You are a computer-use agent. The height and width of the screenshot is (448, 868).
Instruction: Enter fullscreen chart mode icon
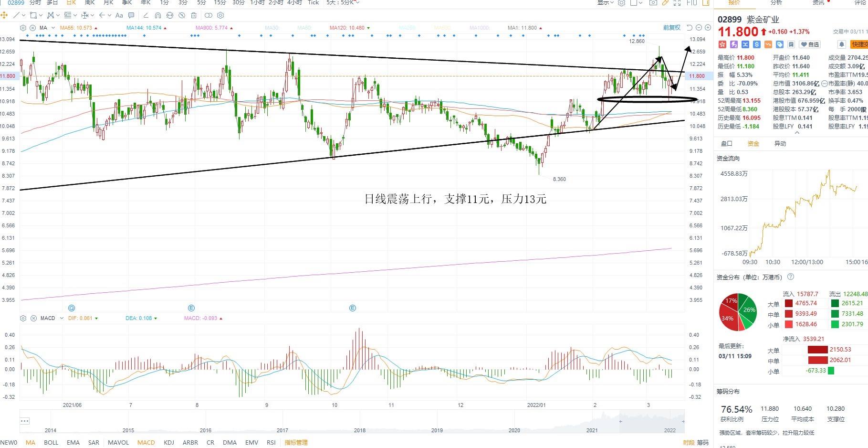click(677, 2)
